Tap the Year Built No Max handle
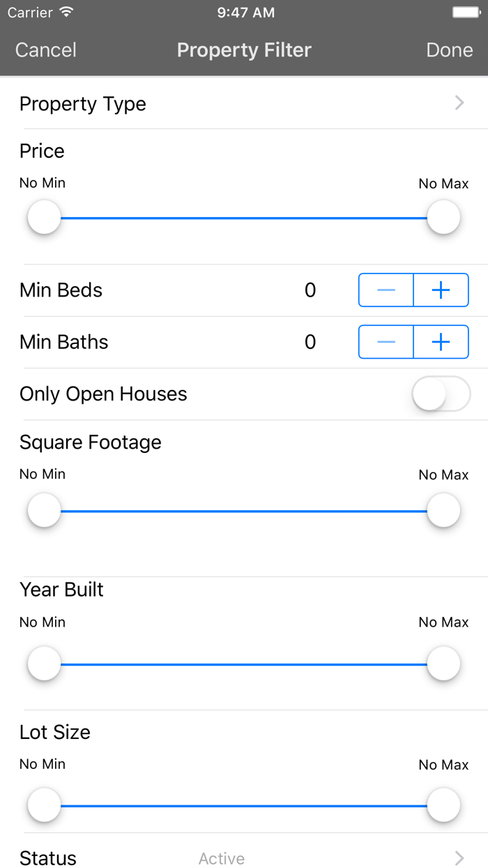The image size is (488, 868). click(443, 664)
